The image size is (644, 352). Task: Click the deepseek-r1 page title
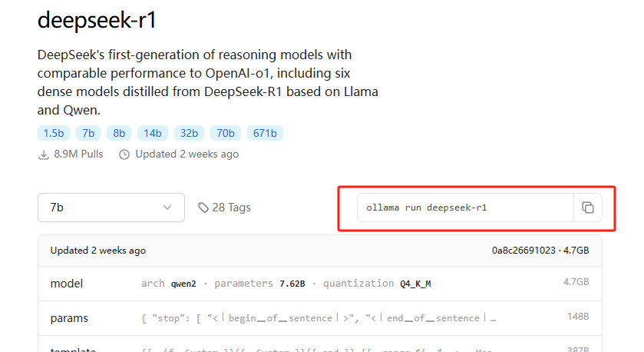pos(97,20)
